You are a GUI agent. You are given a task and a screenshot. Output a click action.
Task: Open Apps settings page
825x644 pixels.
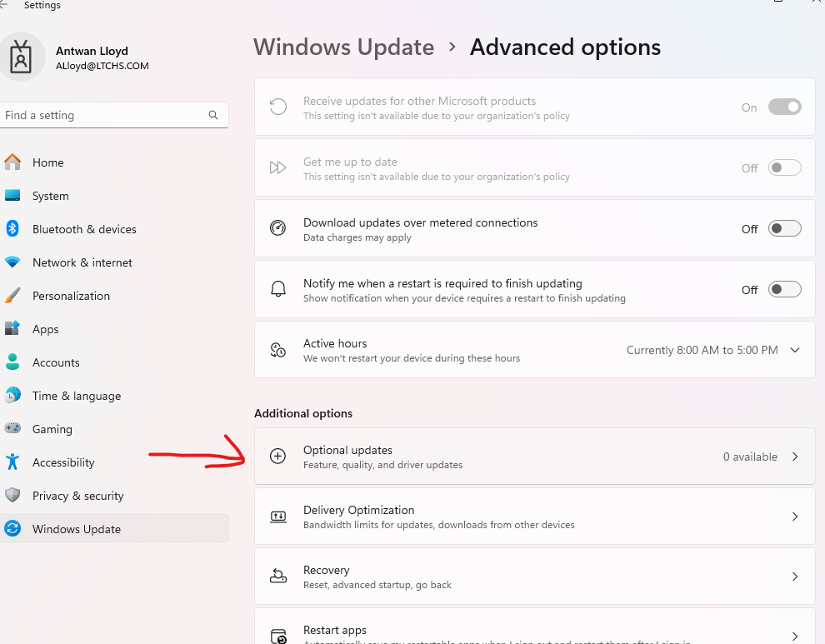pos(114,329)
